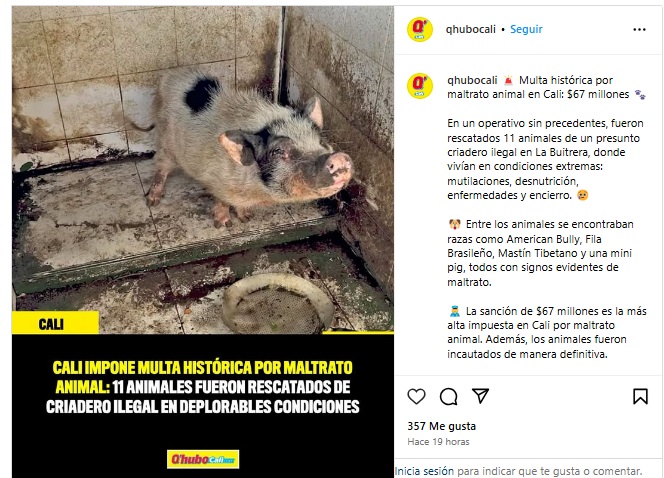Click the qhubocali avatar in the header
664x478 pixels.
click(x=420, y=29)
